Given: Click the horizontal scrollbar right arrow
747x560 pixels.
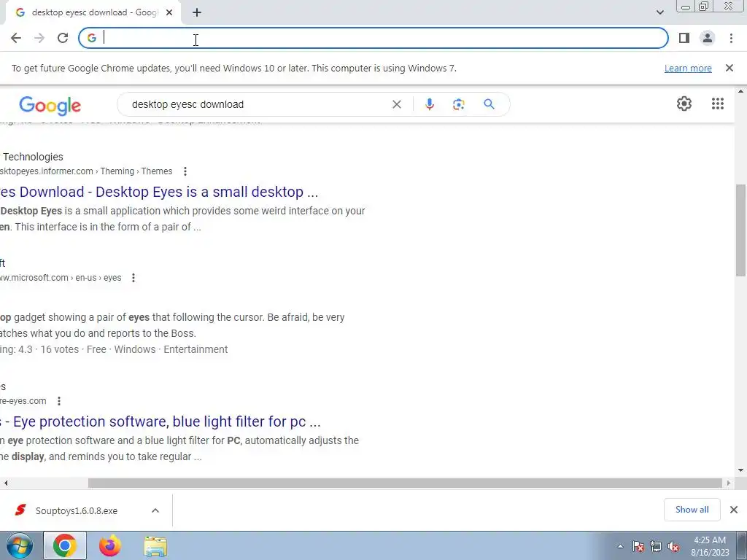Looking at the screenshot, I should click(x=729, y=483).
